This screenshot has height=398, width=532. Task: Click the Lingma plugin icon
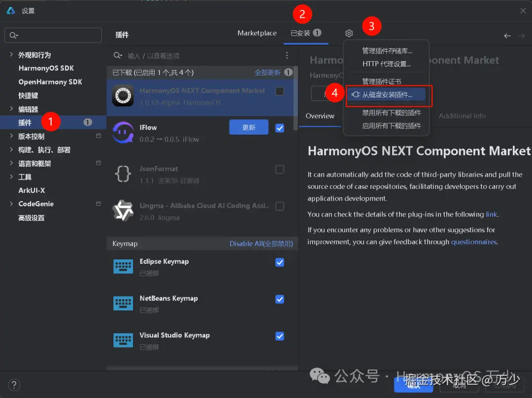pyautogui.click(x=123, y=211)
